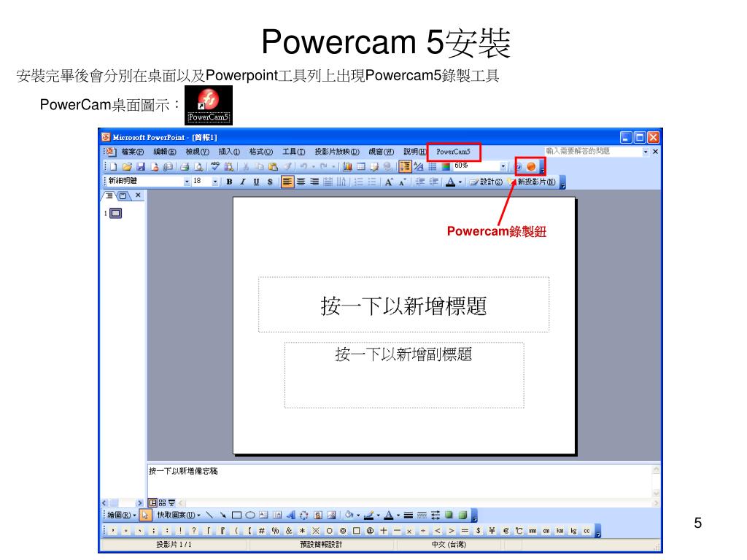This screenshot has width=747, height=560.
Task: Open the PowerCam5 menu
Action: (x=453, y=152)
